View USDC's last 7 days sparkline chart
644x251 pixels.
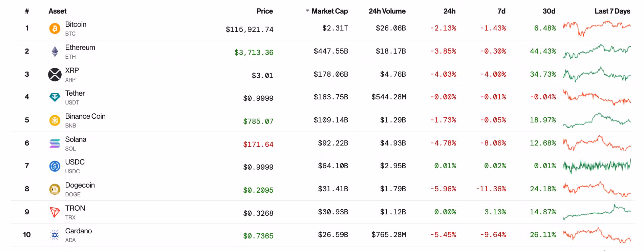tap(597, 166)
